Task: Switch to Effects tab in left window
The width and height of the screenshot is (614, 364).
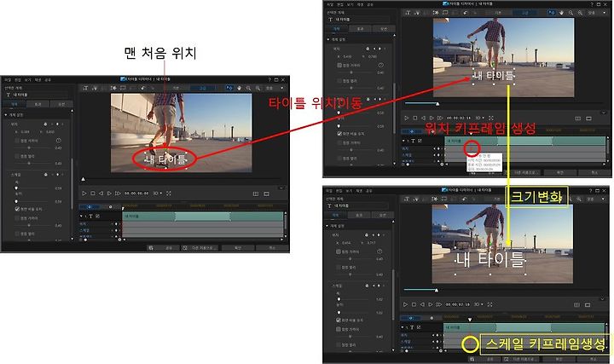Action: [x=38, y=104]
